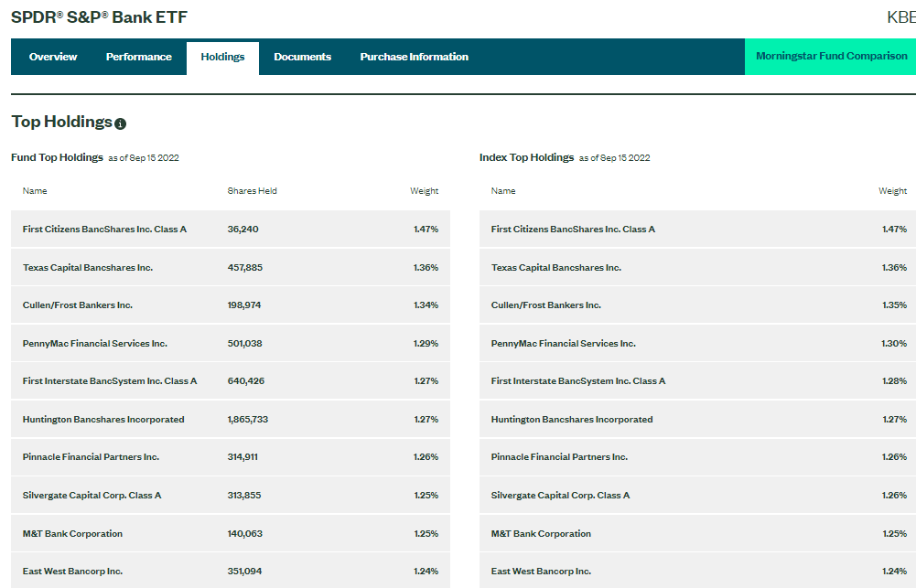Click shares value 140,063
Image resolution: width=916 pixels, height=588 pixels.
(x=244, y=533)
